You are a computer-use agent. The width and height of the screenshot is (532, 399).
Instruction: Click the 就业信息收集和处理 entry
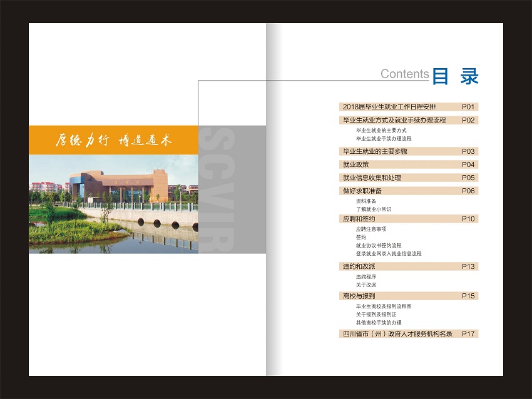click(x=372, y=178)
